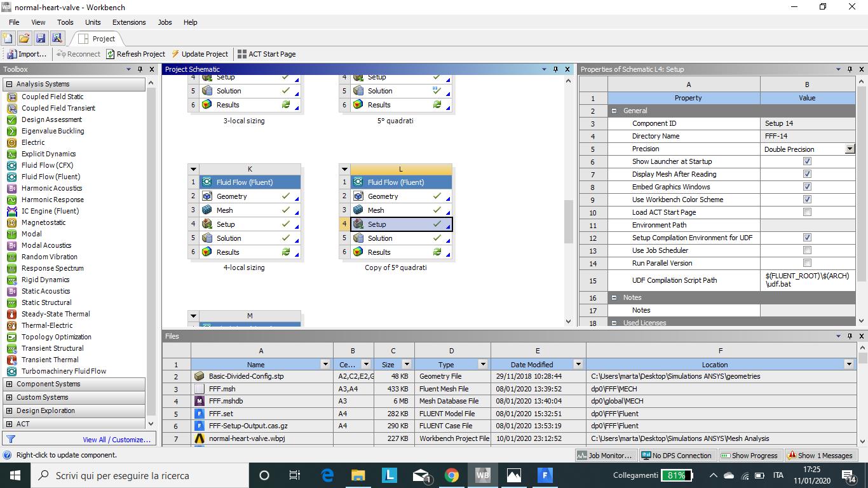
Task: Open the Precision dropdown
Action: (x=850, y=149)
